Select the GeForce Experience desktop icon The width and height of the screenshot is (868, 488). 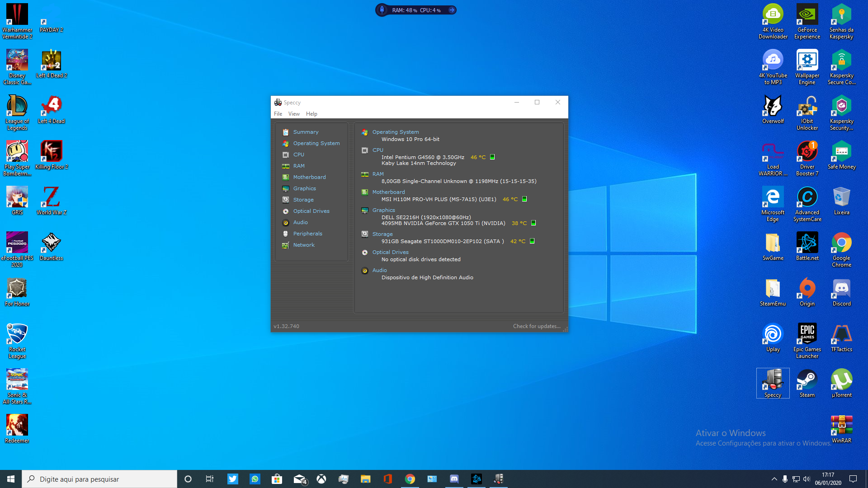point(807,21)
